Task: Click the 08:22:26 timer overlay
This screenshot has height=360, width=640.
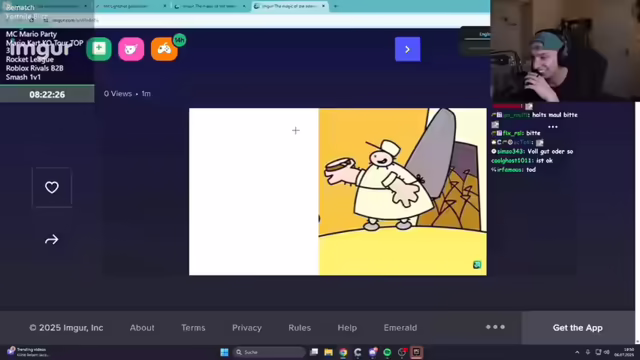Action: click(47, 94)
